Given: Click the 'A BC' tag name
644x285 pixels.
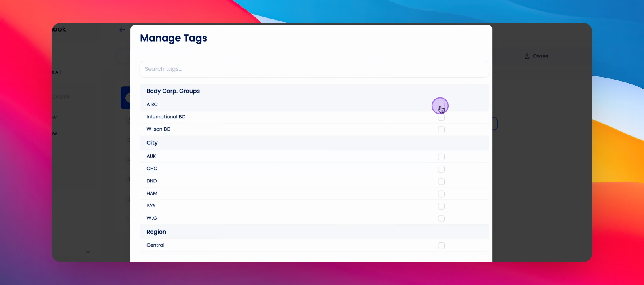Looking at the screenshot, I should coord(152,104).
